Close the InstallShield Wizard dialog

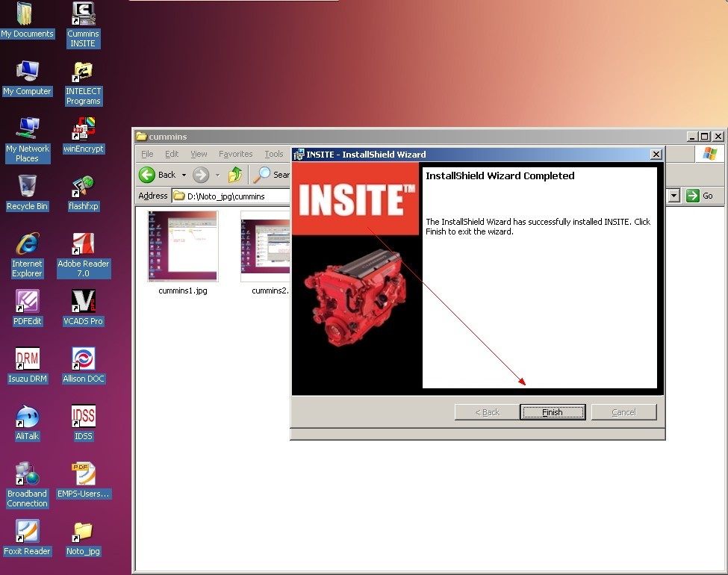pos(656,155)
